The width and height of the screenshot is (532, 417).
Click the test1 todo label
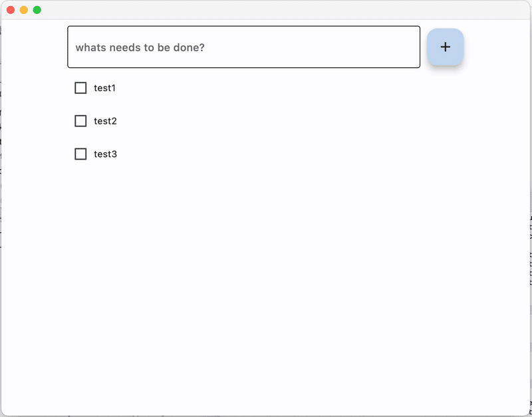(105, 88)
